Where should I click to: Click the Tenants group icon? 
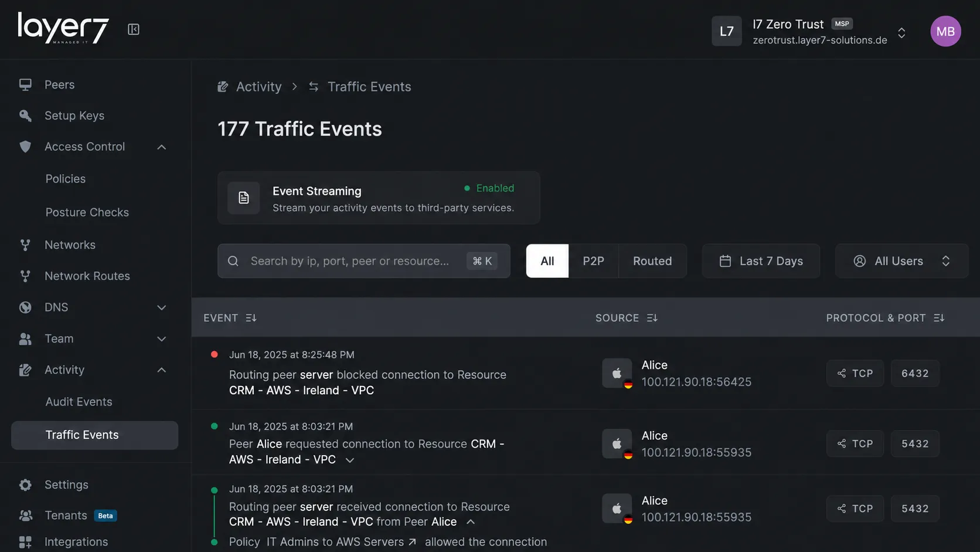(25, 515)
